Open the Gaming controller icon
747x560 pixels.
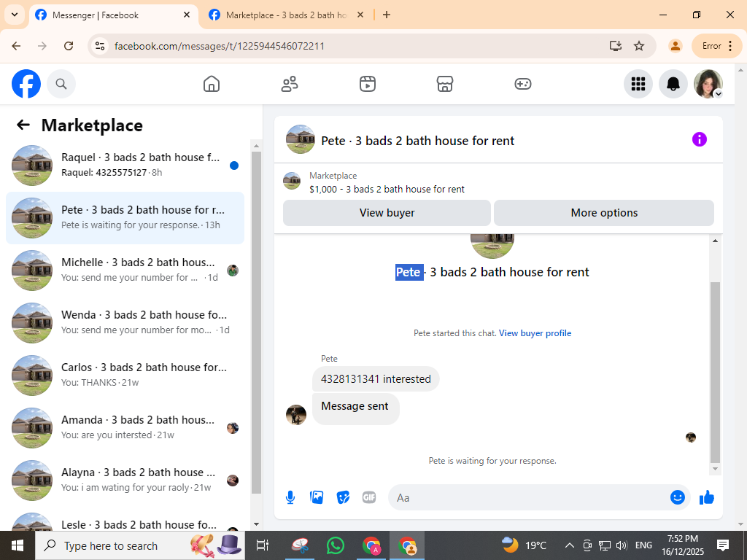point(523,84)
